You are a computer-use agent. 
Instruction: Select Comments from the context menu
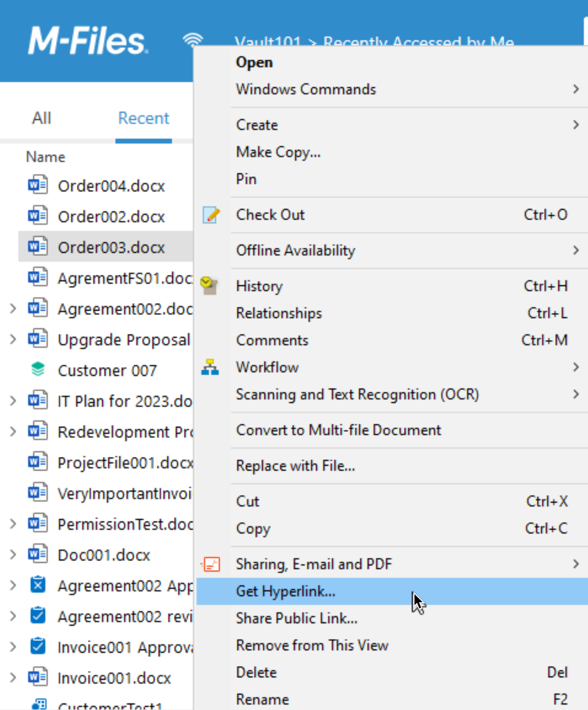392,341
